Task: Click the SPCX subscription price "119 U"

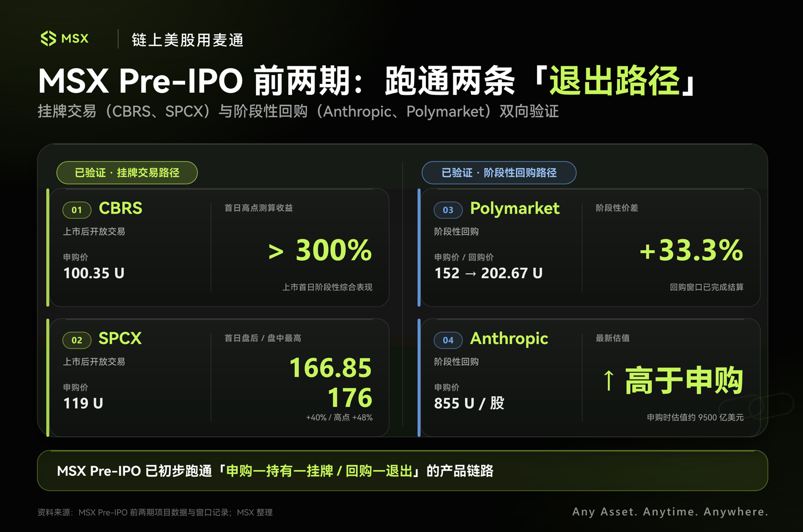Action: coord(83,403)
